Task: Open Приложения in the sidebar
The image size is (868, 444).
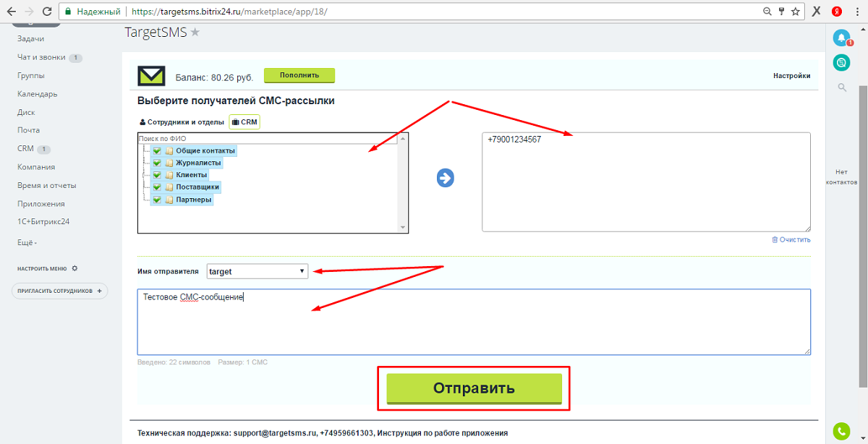Action: tap(41, 204)
